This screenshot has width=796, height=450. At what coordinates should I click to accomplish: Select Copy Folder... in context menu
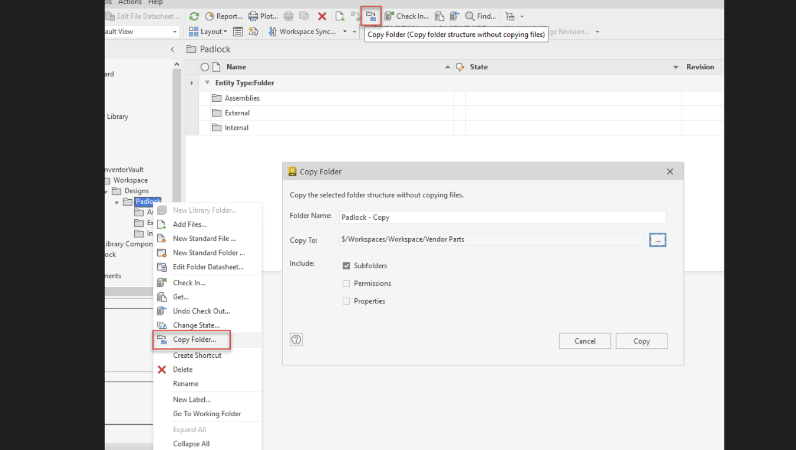point(192,339)
